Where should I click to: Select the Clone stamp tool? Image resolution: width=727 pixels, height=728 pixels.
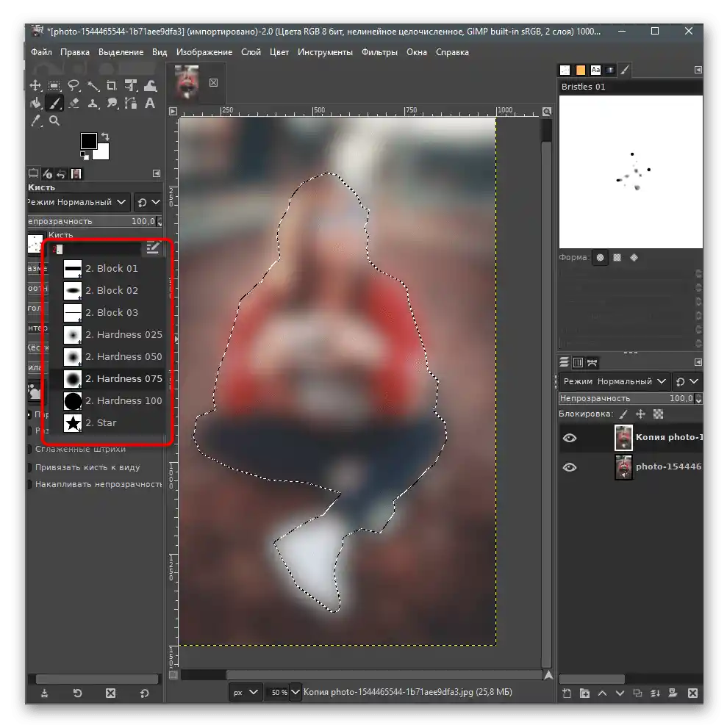coord(93,103)
